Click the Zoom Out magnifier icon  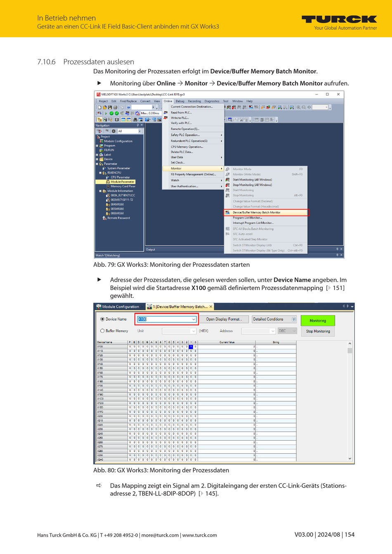pos(304,107)
